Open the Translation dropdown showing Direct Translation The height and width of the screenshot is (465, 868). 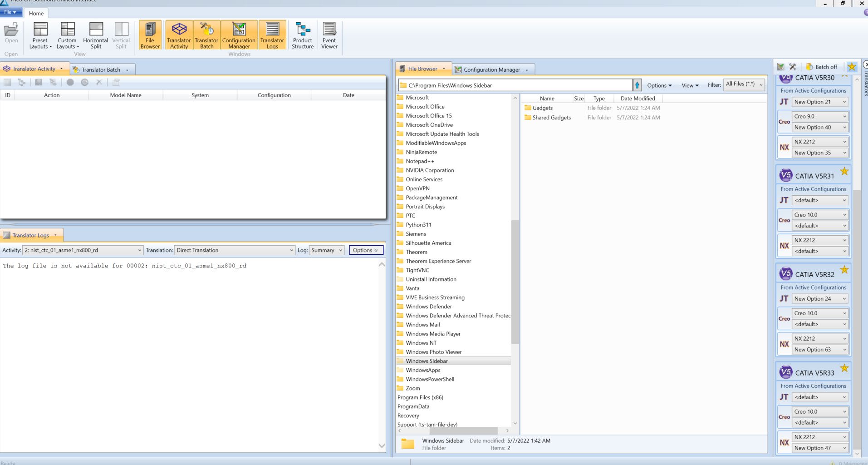point(235,250)
